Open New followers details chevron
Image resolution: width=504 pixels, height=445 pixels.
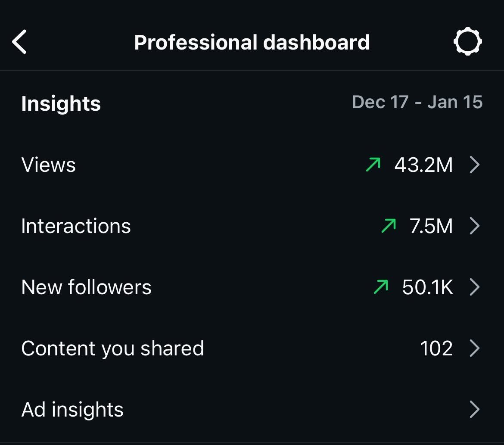coord(475,287)
